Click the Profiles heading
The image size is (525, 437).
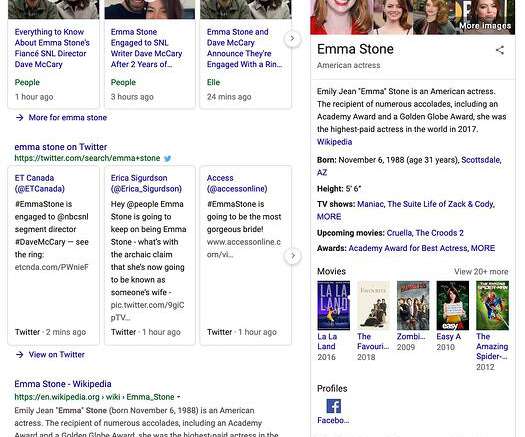332,389
